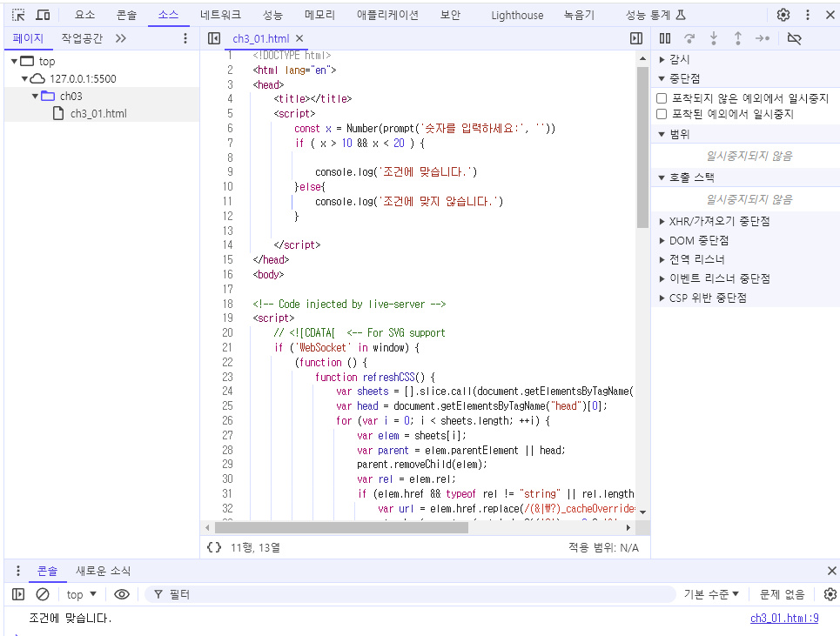Close the ch3_01.html editor tab
The height and width of the screenshot is (636, 840).
(299, 38)
